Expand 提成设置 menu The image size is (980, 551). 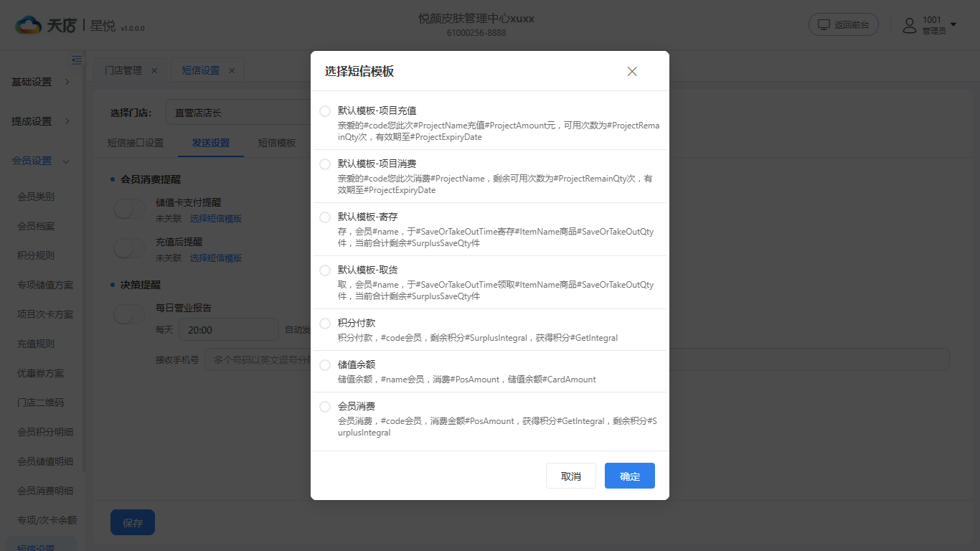click(41, 121)
